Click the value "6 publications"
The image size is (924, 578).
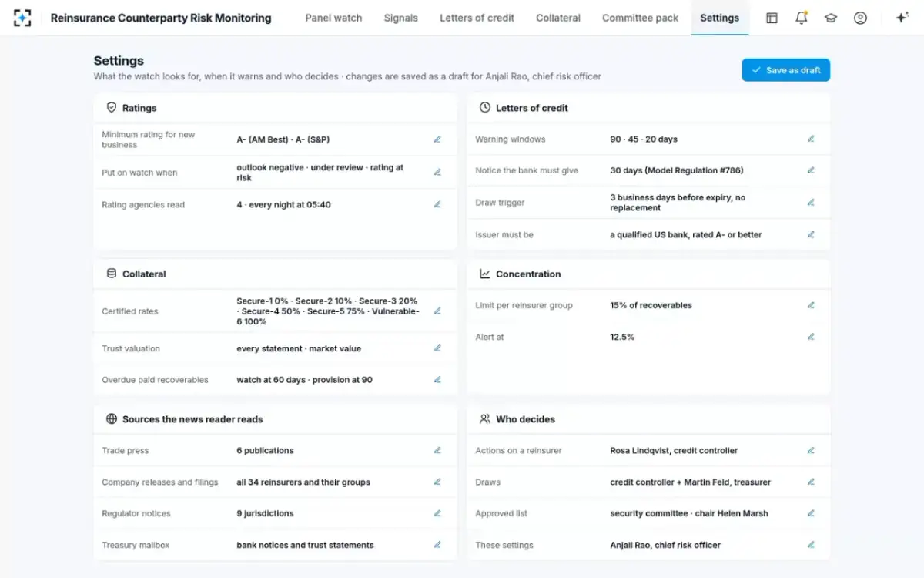[265, 451]
